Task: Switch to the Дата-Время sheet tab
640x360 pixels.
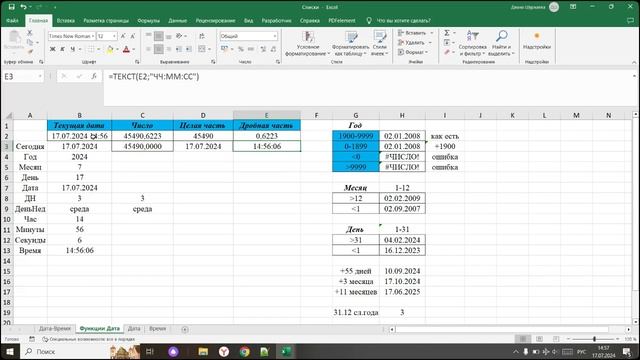Action: click(55, 329)
